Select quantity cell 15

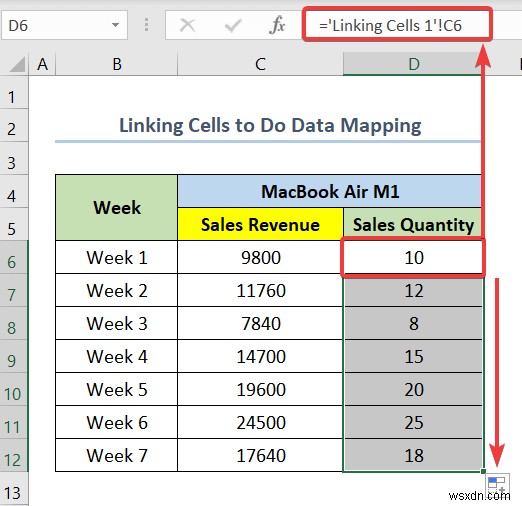413,356
